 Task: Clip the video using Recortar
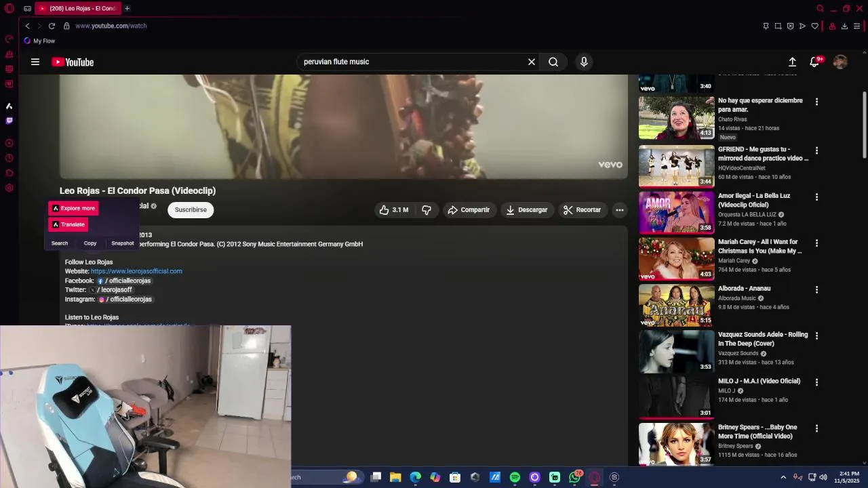[583, 210]
